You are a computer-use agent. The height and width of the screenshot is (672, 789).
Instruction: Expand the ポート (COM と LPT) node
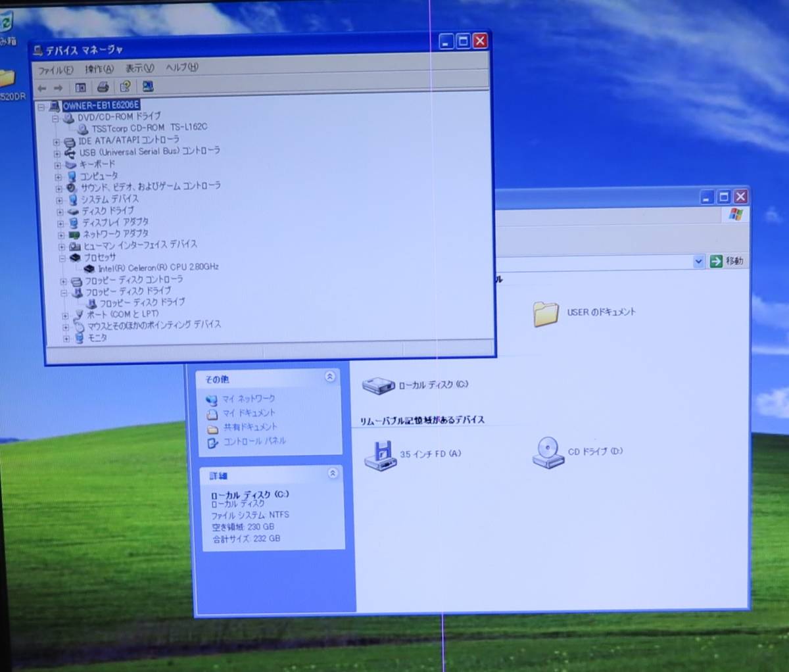click(x=66, y=316)
